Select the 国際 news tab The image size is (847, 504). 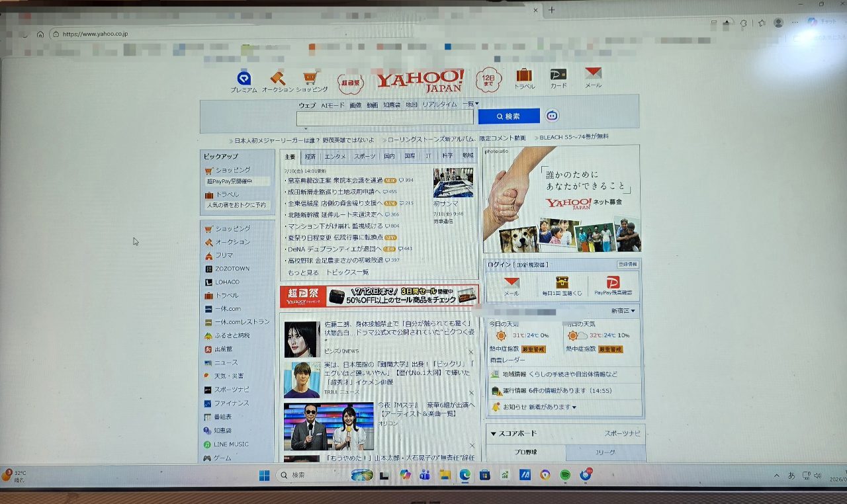[410, 157]
